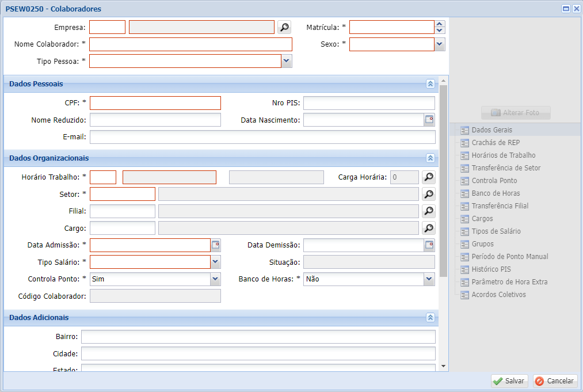The width and height of the screenshot is (583, 392).
Task: Collapse the Dados Pessoais section
Action: [x=430, y=84]
